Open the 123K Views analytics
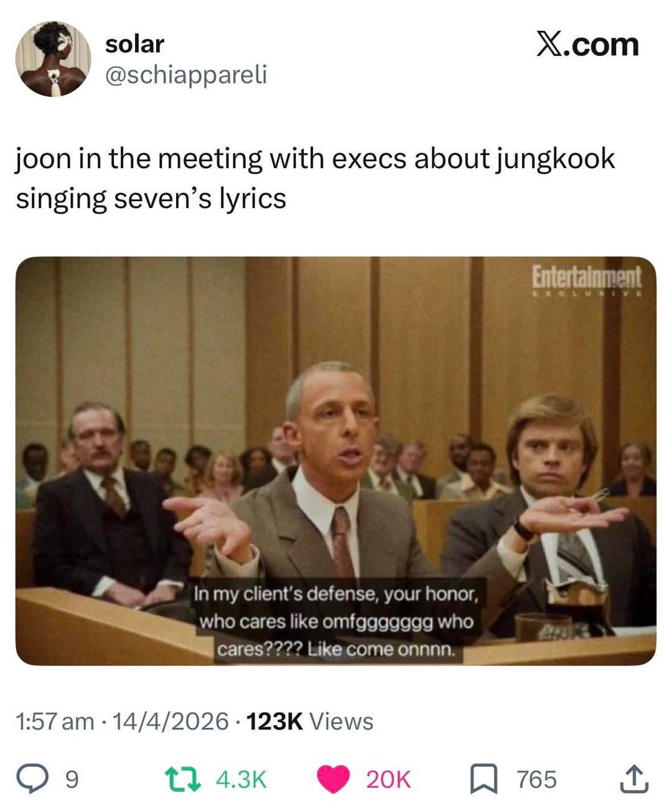672x810 pixels. pos(310,722)
